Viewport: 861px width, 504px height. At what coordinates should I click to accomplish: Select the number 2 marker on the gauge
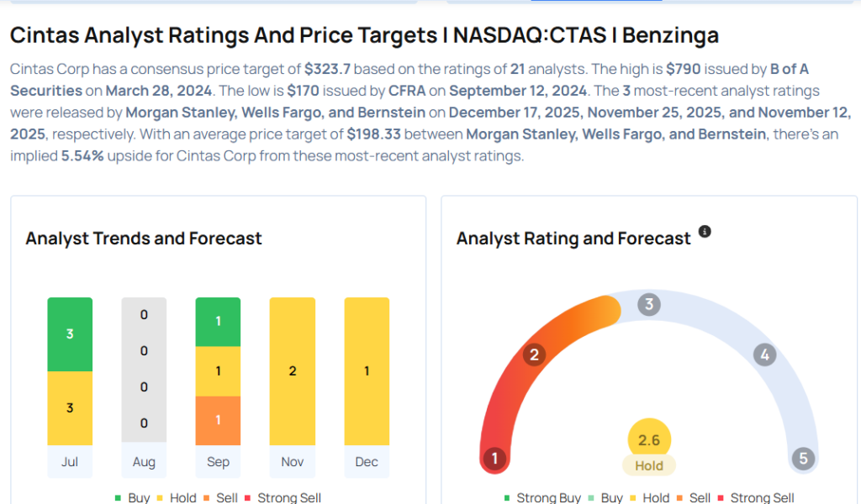point(533,354)
